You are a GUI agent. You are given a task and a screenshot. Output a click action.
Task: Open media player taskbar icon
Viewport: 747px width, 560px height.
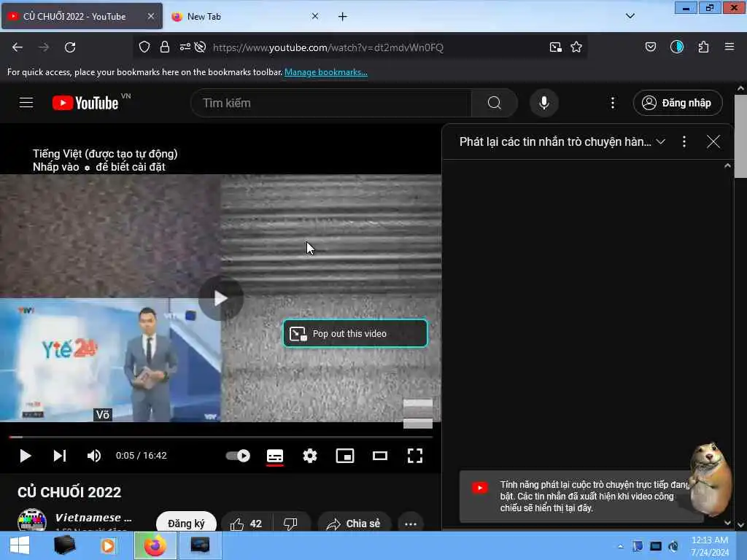(108, 545)
